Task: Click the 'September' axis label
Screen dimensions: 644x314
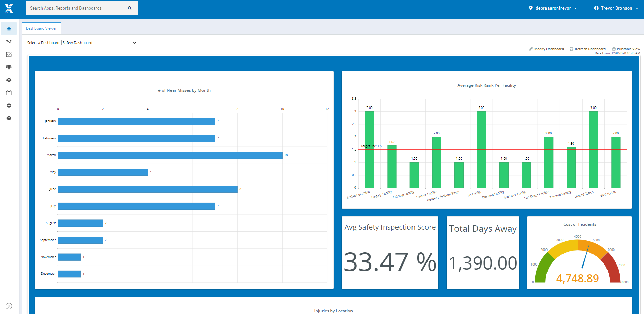Action: (x=48, y=240)
